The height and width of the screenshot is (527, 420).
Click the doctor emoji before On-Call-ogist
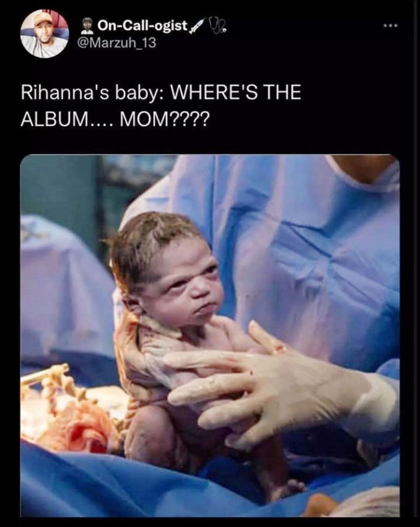click(87, 26)
